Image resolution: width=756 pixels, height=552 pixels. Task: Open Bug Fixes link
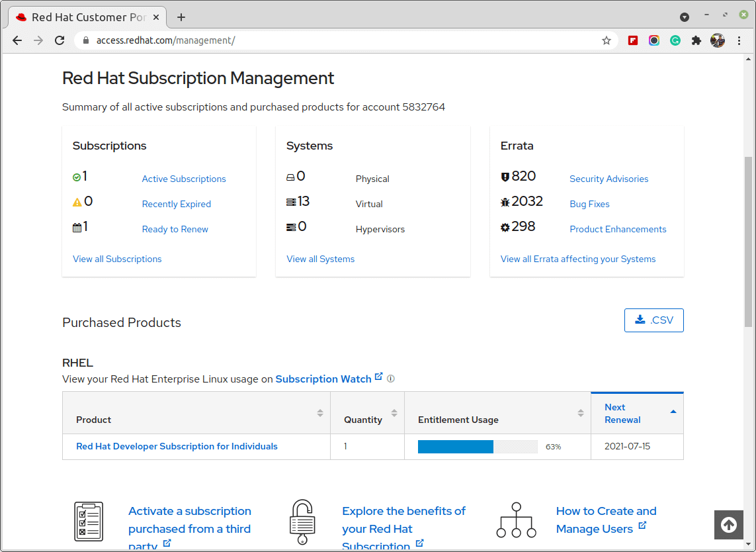[x=590, y=204]
